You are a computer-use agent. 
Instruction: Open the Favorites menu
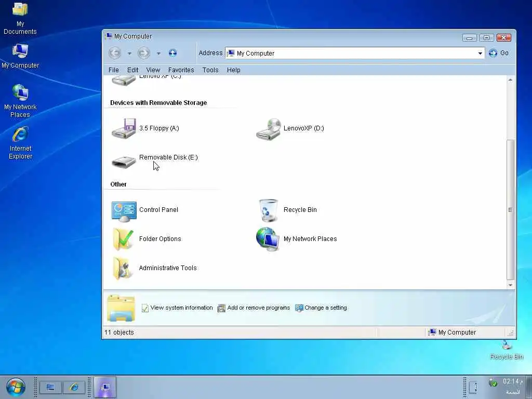pyautogui.click(x=181, y=70)
